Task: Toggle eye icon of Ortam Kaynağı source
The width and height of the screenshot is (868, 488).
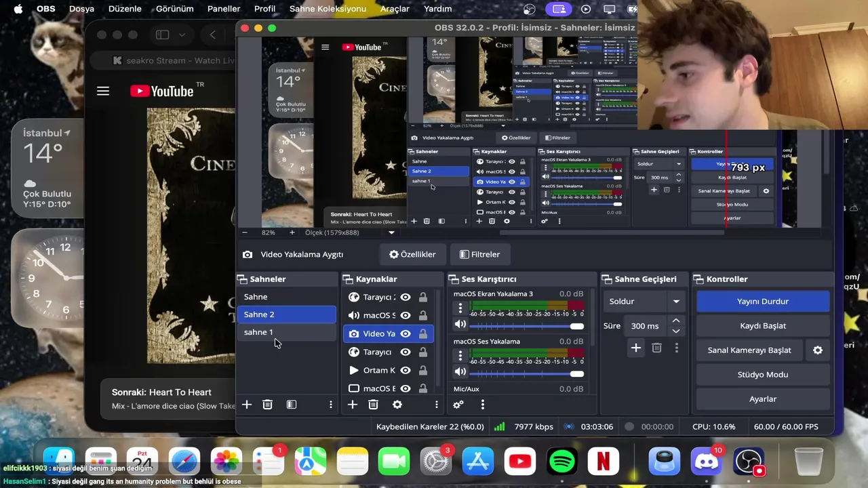Action: click(406, 370)
